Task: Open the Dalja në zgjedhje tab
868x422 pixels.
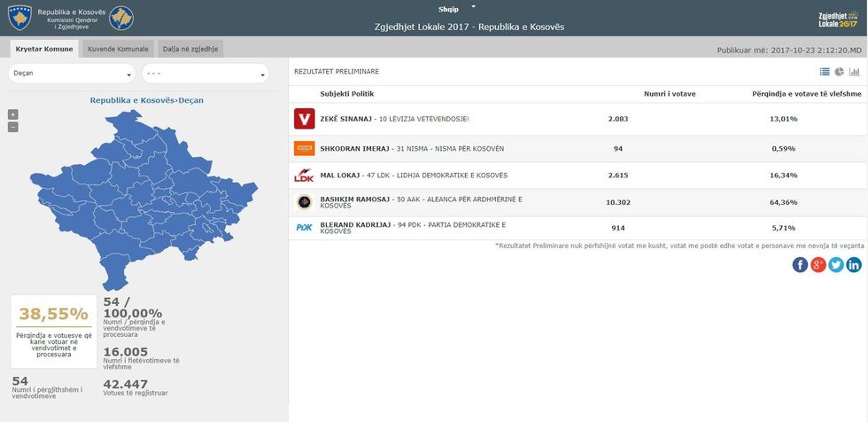Action: click(190, 49)
